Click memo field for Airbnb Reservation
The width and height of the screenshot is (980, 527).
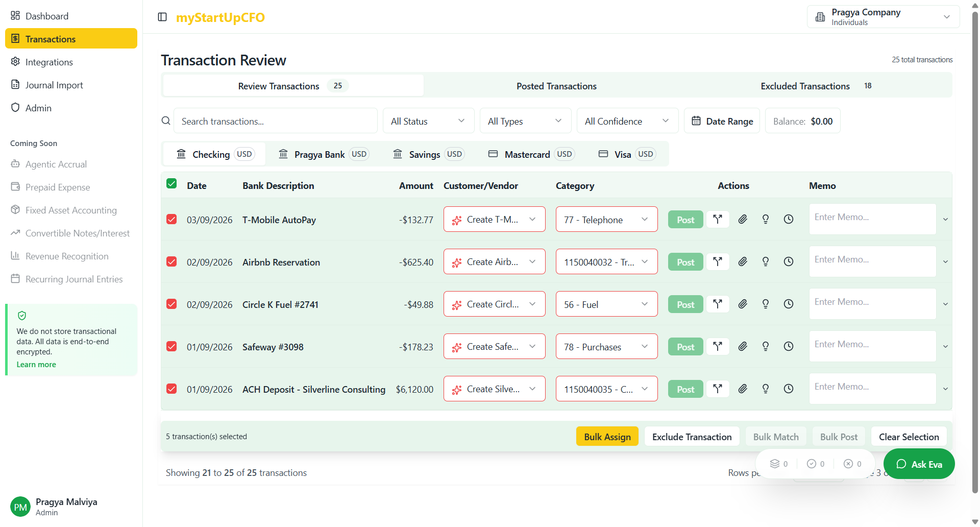tap(872, 261)
